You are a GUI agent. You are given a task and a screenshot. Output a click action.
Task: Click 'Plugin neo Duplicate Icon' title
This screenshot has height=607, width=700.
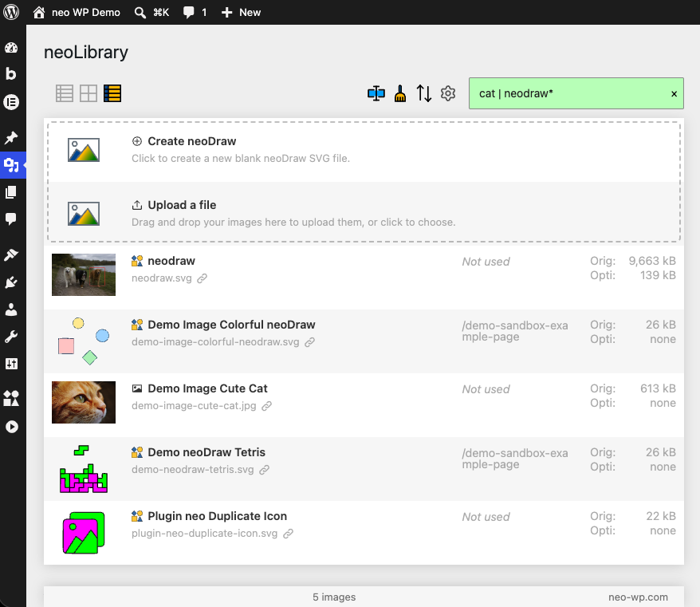(217, 516)
